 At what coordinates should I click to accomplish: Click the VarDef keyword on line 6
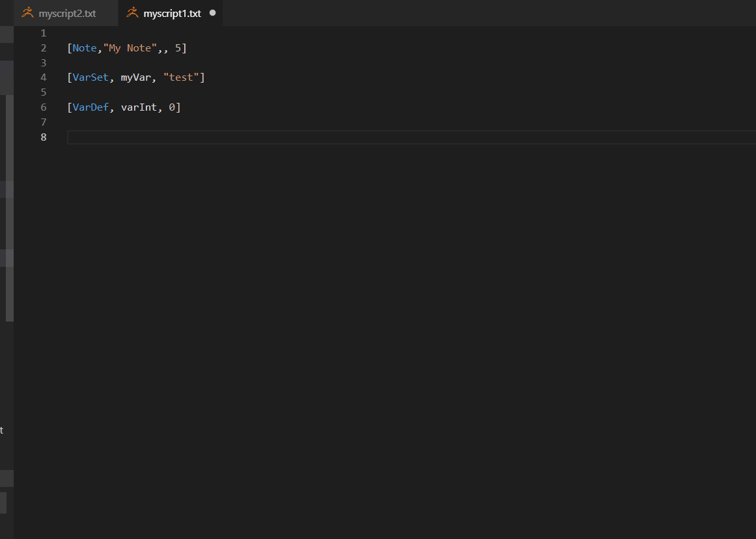tap(90, 107)
